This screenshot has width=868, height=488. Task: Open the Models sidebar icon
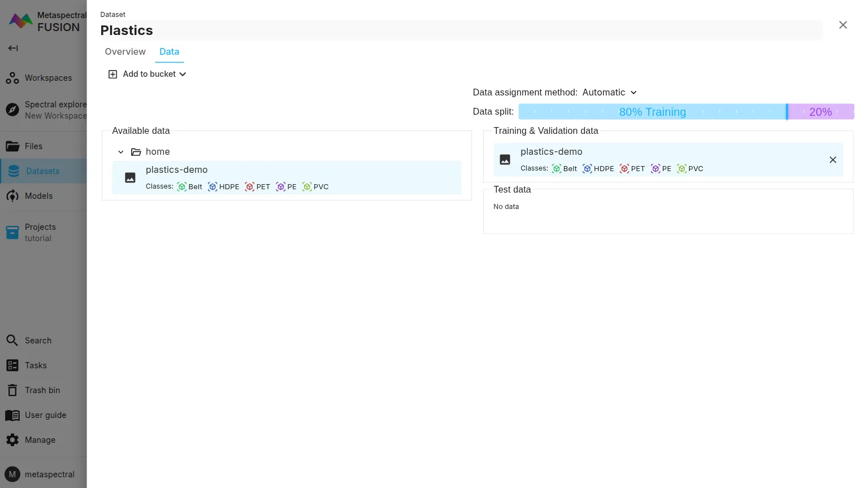click(12, 196)
